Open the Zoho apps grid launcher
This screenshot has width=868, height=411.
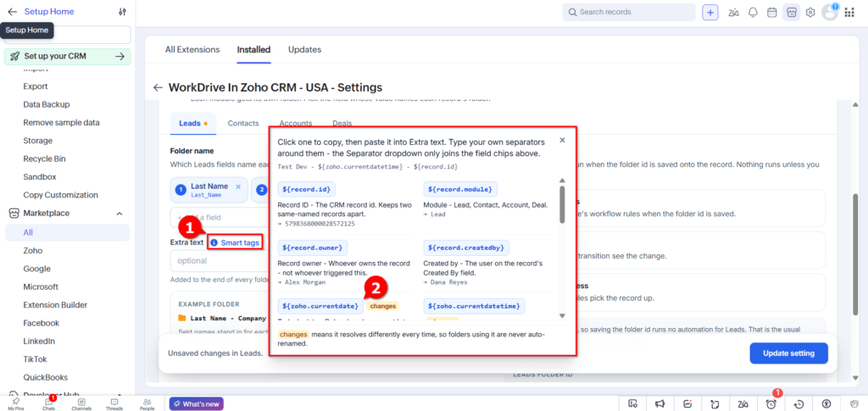(849, 12)
